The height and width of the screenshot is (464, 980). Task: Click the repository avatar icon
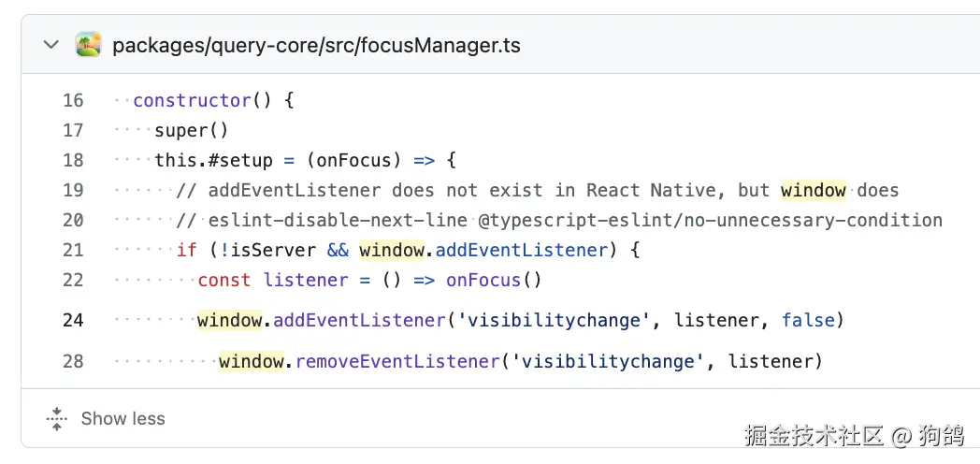pos(89,45)
